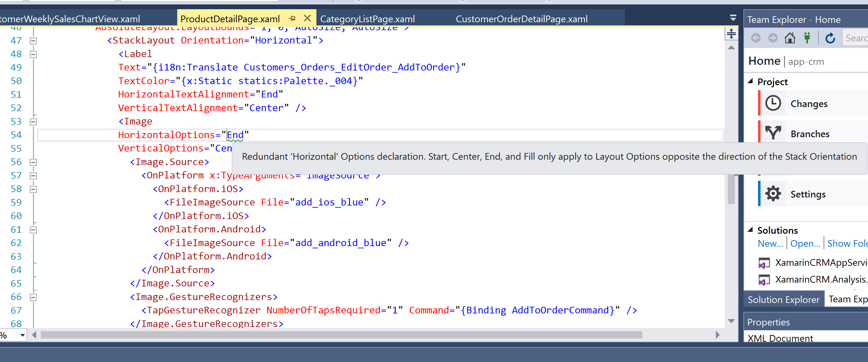Click the Open... solutions link
The image size is (868, 362).
[805, 243]
